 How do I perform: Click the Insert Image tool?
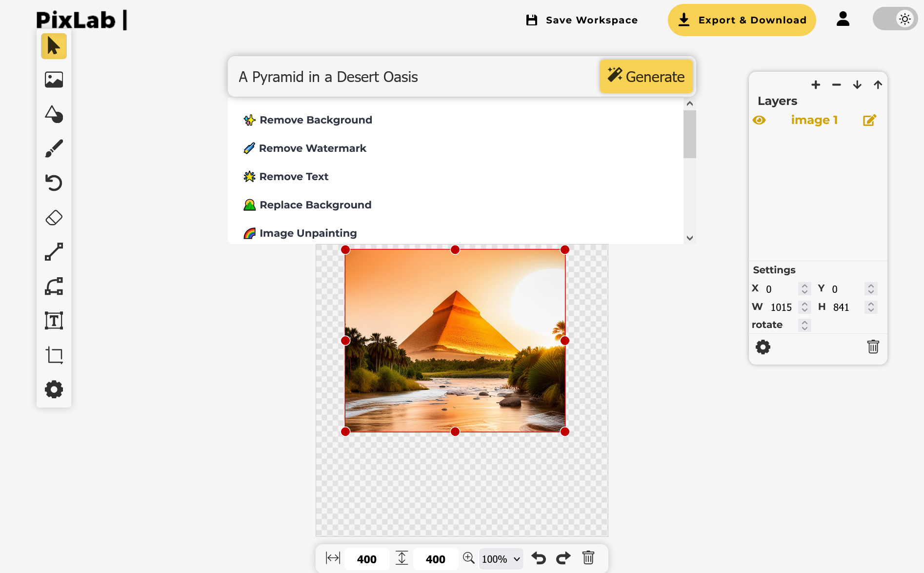point(54,80)
